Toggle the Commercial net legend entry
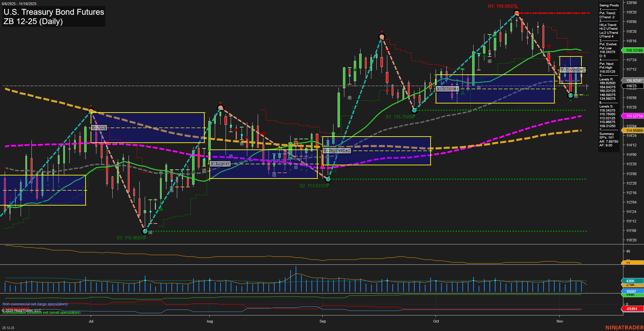The image size is (644, 331). coord(15,308)
